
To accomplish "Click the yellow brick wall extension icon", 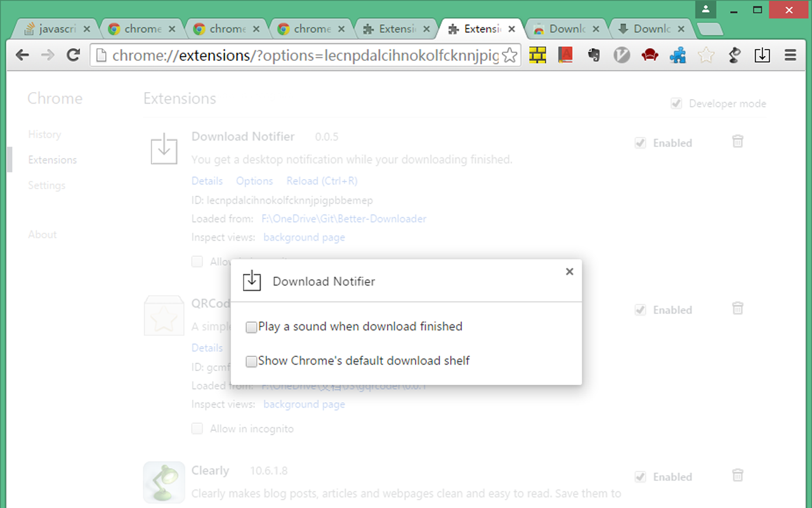I will point(538,55).
